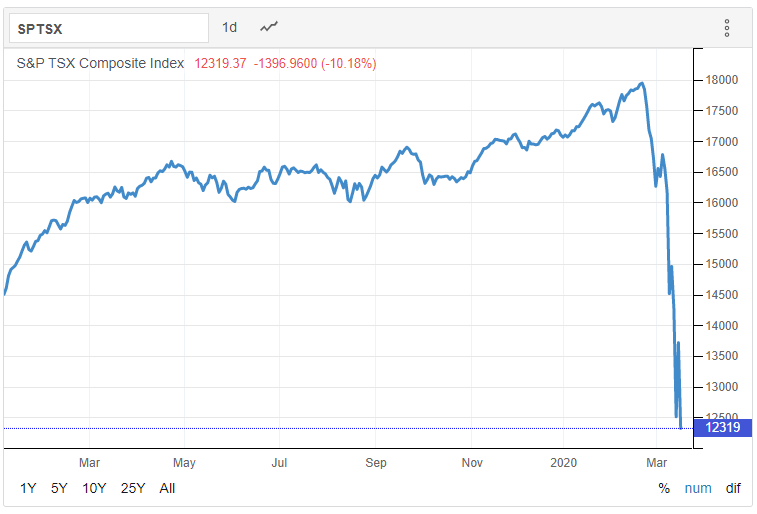Select the All time range
The image size is (757, 514).
167,488
